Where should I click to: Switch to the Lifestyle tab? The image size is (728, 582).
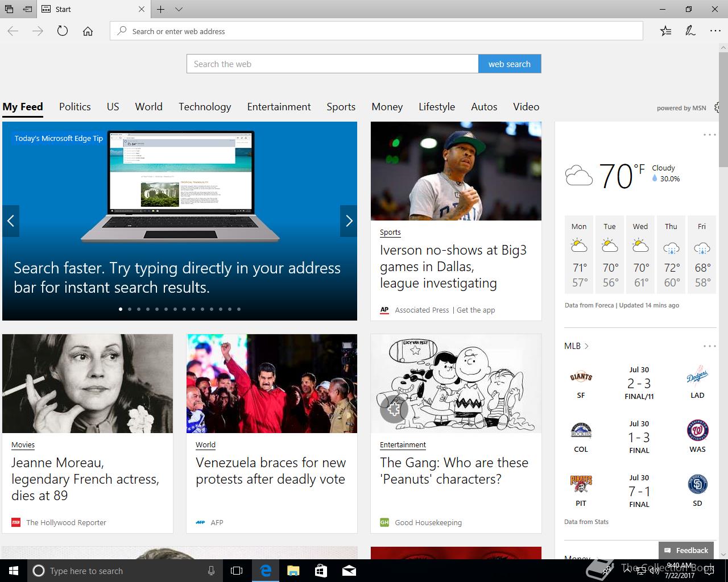pos(437,107)
